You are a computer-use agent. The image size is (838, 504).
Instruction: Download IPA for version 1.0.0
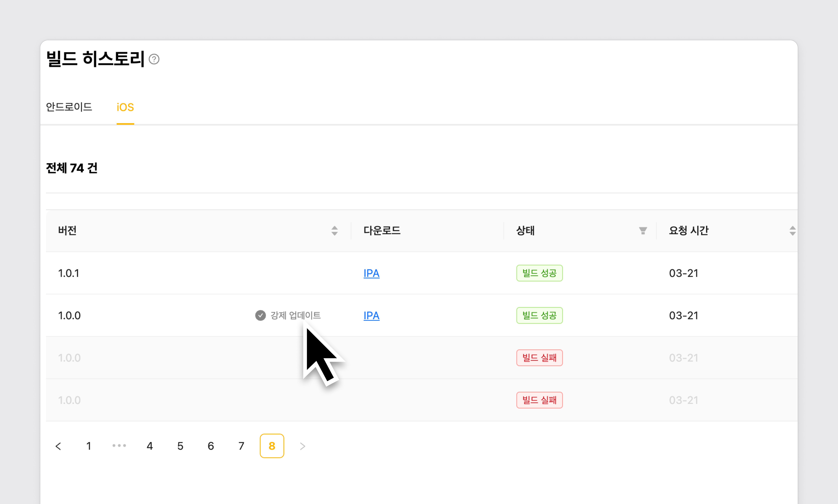(x=371, y=316)
